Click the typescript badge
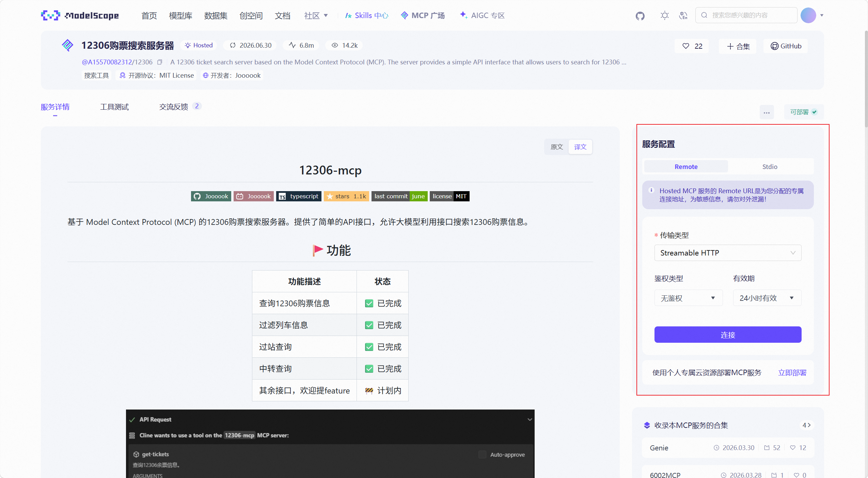 tap(299, 196)
